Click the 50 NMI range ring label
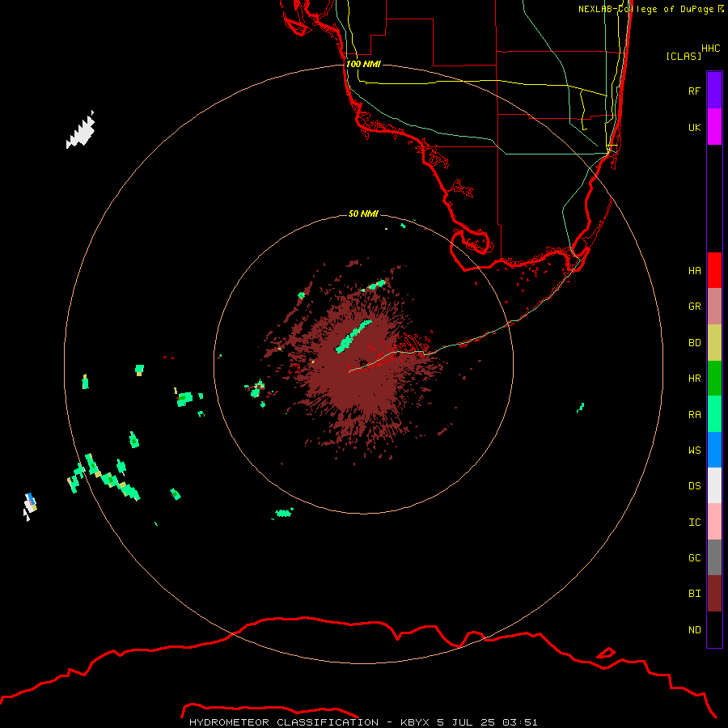The width and height of the screenshot is (728, 728). pyautogui.click(x=363, y=214)
